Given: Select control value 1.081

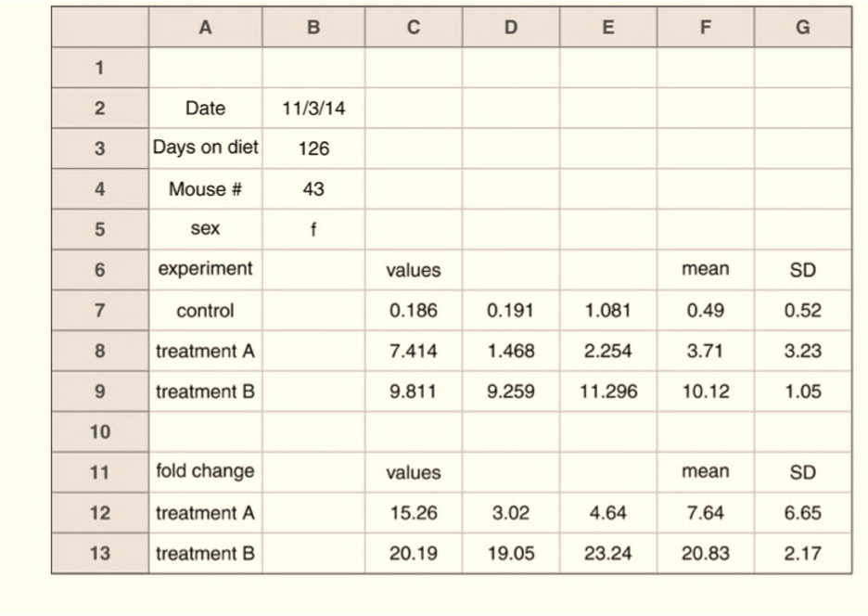Looking at the screenshot, I should click(x=607, y=311).
